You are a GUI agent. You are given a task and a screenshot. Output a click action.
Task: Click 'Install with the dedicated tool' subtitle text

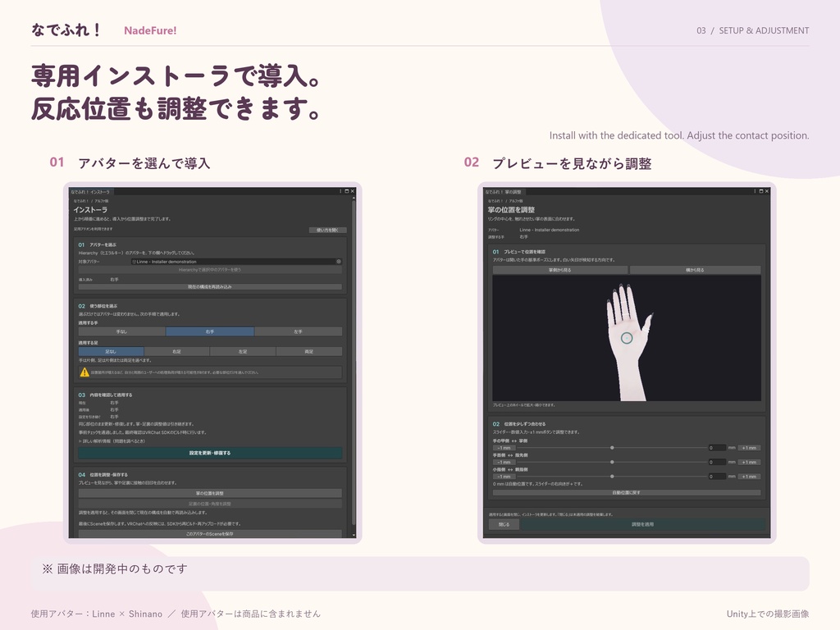[617, 135]
